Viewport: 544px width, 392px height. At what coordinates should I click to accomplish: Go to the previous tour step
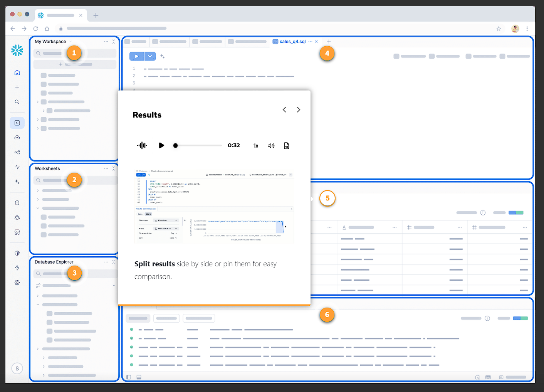[x=284, y=109]
